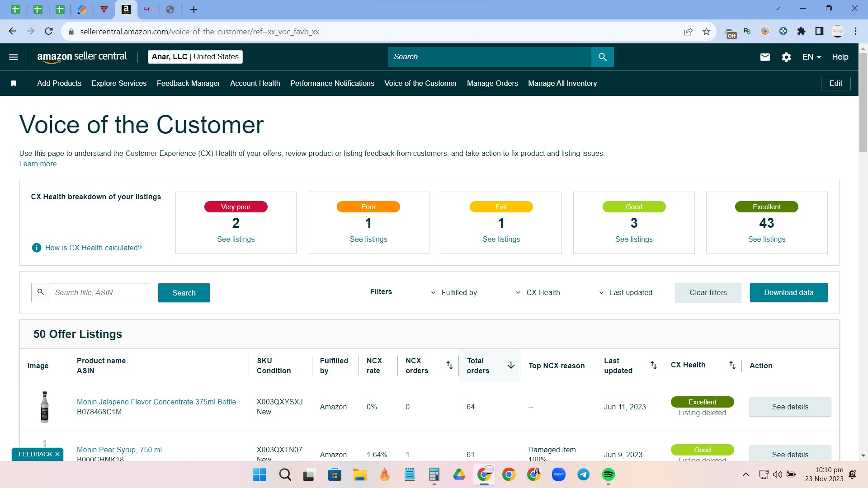Image resolution: width=868 pixels, height=488 pixels.
Task: Open Performance Notifications menu item
Action: [x=332, y=83]
